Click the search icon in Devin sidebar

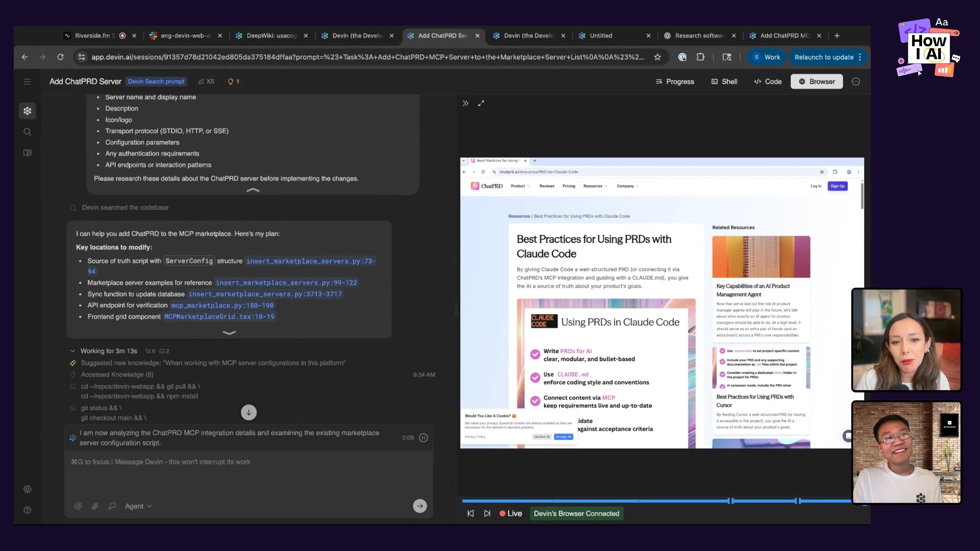[x=27, y=132]
